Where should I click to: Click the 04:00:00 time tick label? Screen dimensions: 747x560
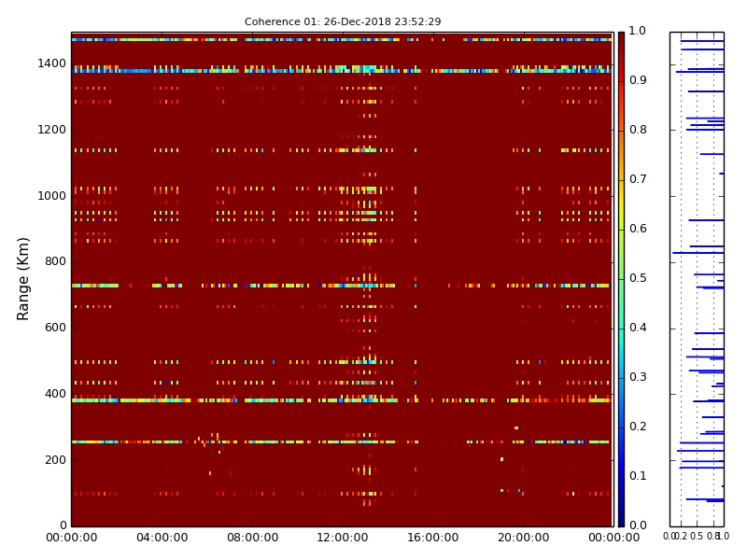(x=162, y=538)
